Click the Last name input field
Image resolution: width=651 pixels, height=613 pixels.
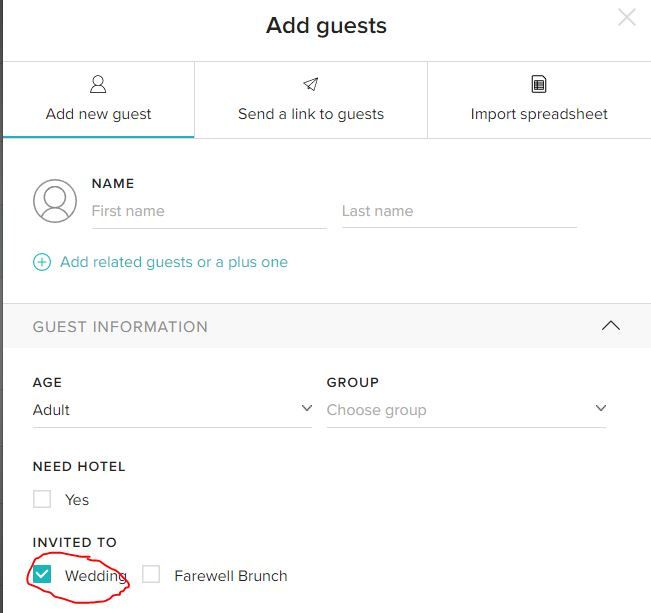(459, 211)
